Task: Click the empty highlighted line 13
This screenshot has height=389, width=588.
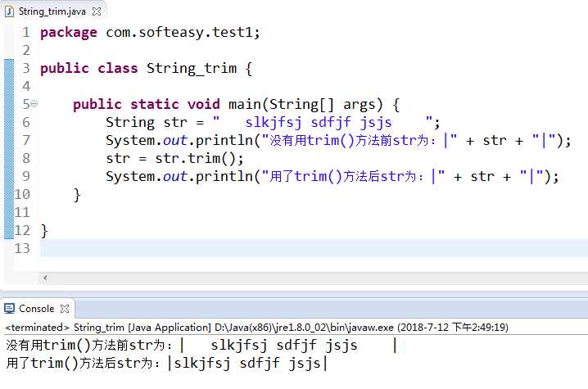Action: [314, 248]
